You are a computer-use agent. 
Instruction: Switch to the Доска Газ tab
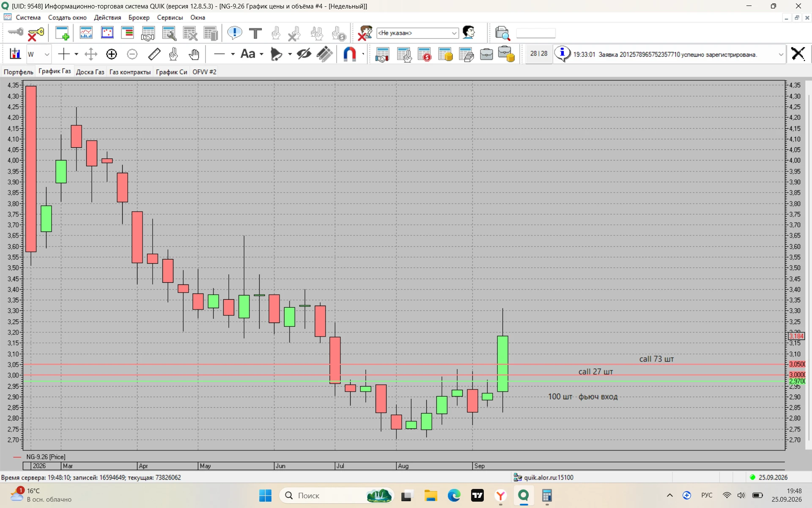(x=90, y=72)
